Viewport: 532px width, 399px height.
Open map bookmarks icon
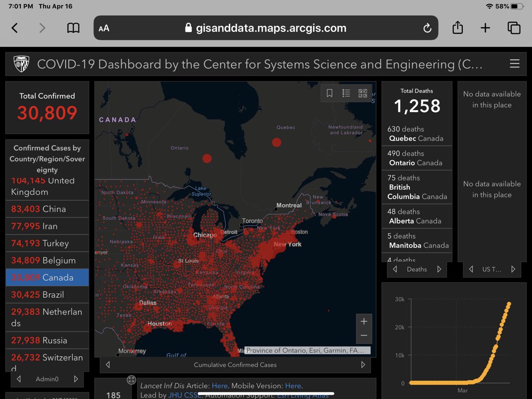click(329, 93)
